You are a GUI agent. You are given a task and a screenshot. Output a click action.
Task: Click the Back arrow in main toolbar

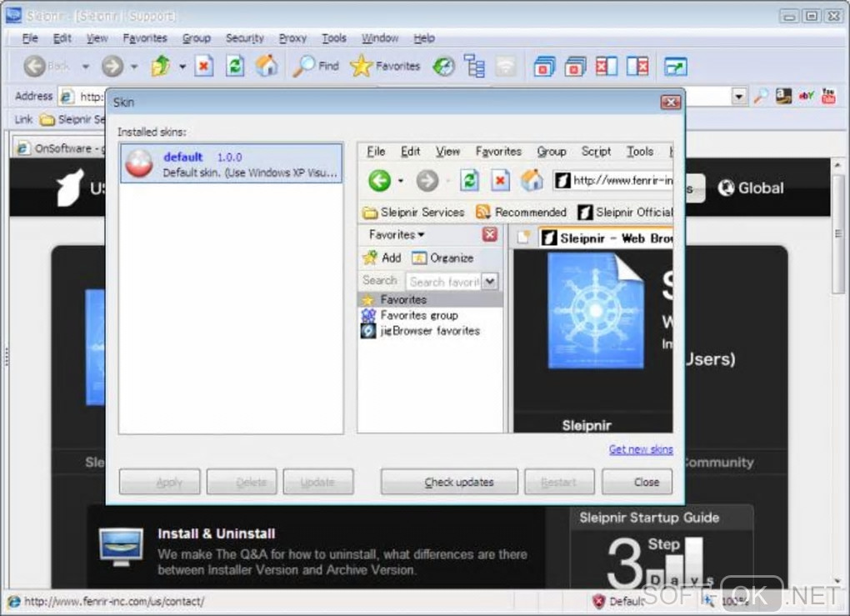(x=35, y=66)
